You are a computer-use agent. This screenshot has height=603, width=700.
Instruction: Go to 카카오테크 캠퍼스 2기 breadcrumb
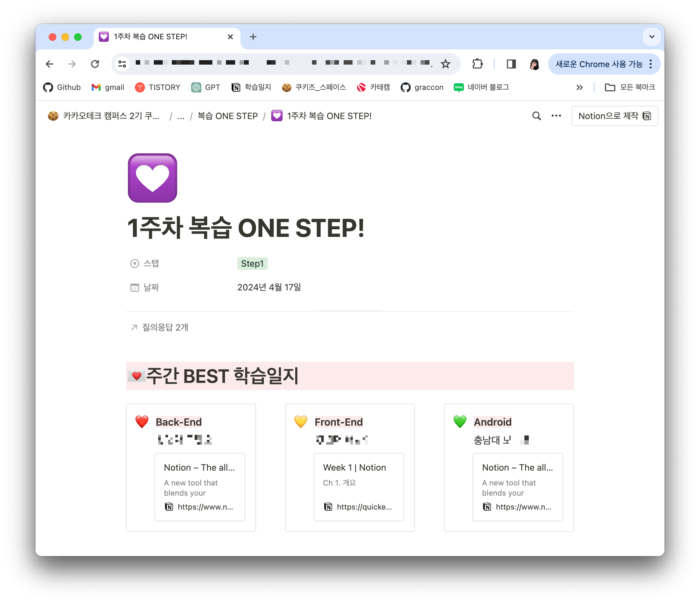tap(103, 116)
